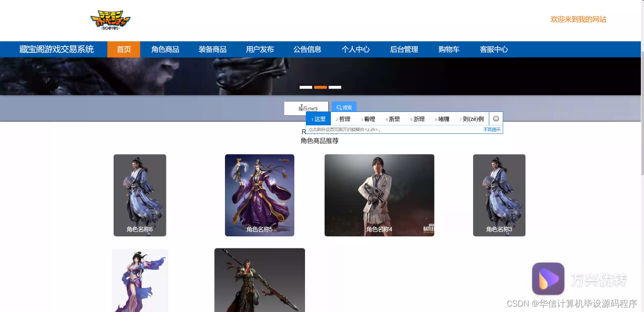644x312 pixels.
Task: Click the Digimon site logo
Action: point(110,21)
